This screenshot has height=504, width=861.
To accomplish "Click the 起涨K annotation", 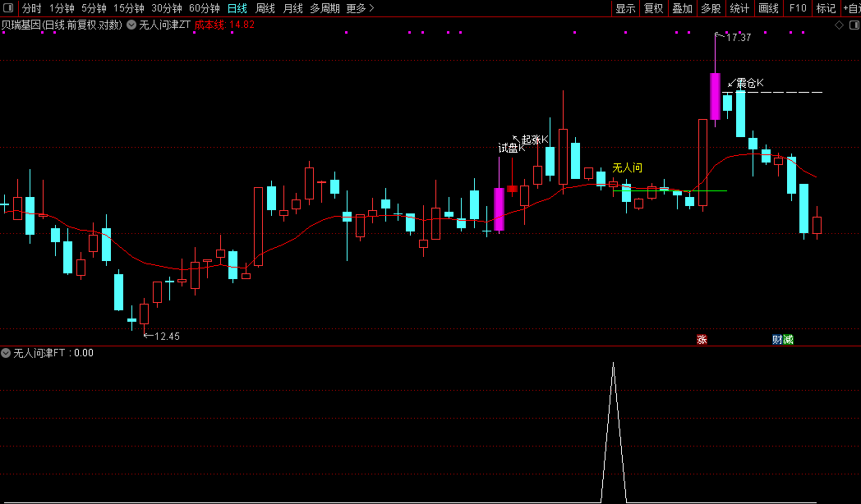I will 535,140.
